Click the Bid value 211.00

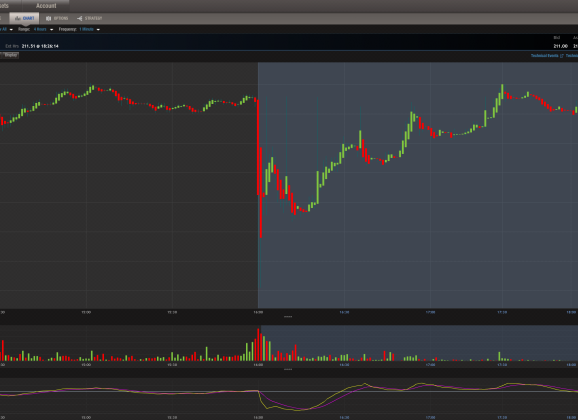[560, 46]
